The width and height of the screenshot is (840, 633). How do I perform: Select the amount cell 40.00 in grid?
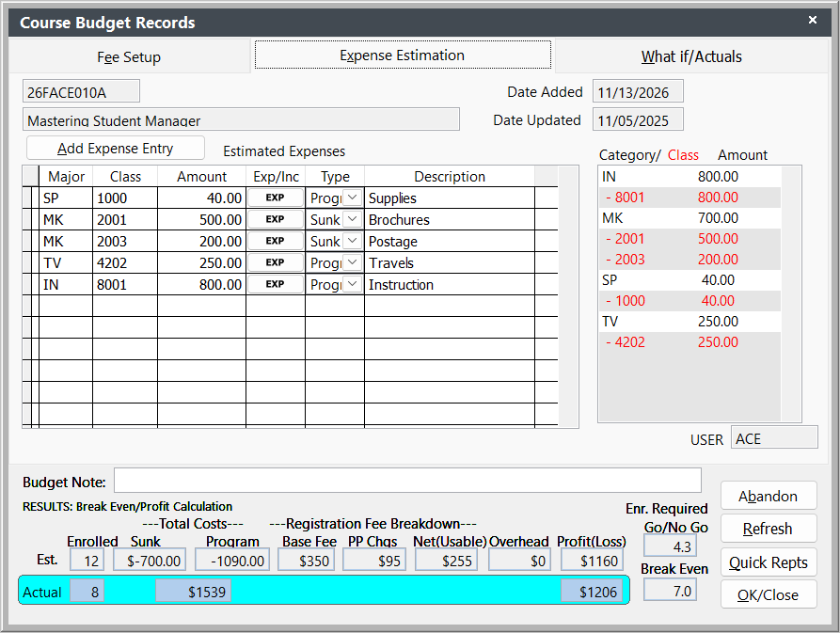[202, 198]
